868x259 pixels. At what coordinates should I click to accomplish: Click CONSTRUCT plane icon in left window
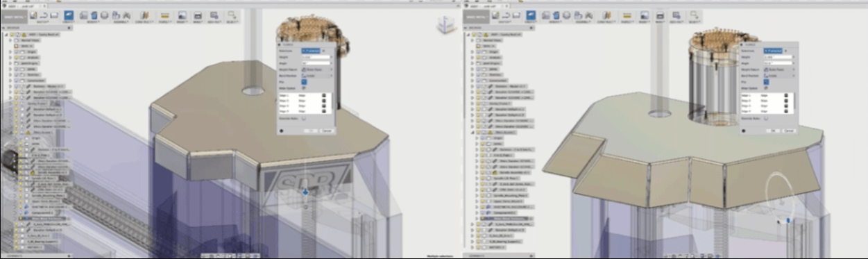coord(144,15)
